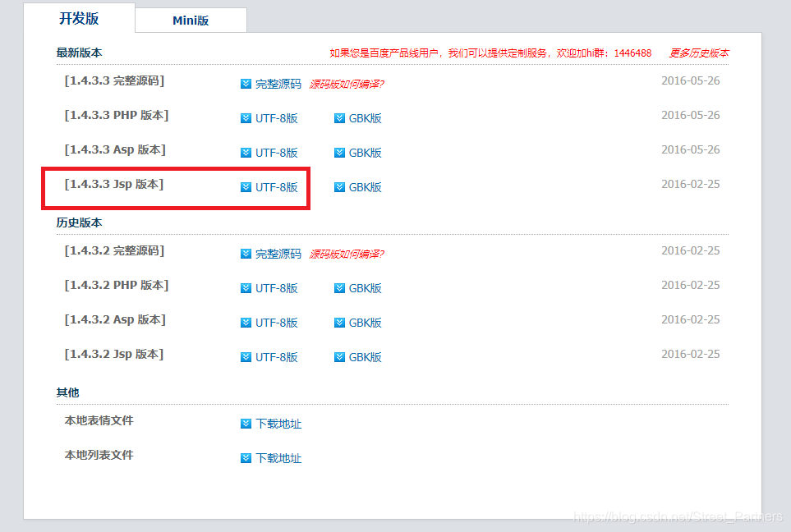Image resolution: width=791 pixels, height=532 pixels.
Task: Select date 2016-05-26 in 1.4.3.3 完整源码 row
Action: click(x=691, y=80)
